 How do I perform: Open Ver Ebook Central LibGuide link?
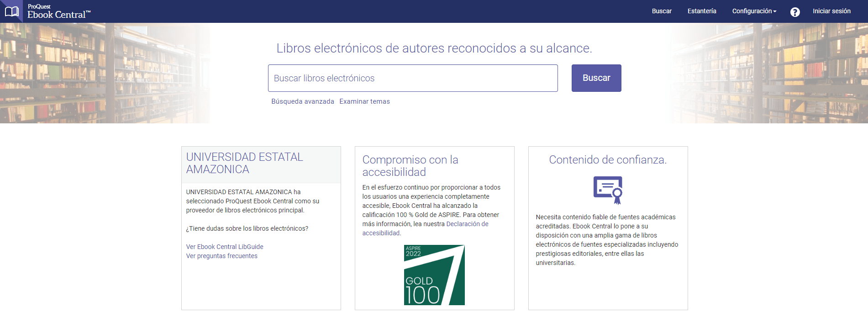point(225,247)
